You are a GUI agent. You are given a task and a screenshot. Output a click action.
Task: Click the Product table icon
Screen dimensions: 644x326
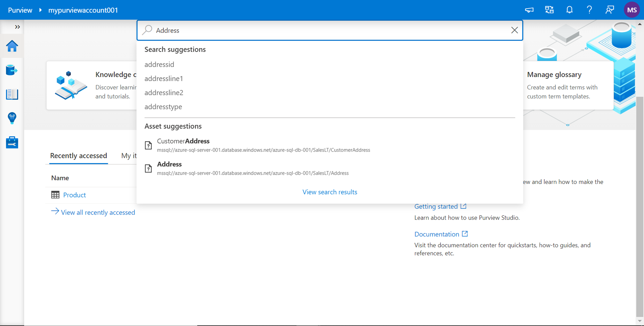coord(55,195)
